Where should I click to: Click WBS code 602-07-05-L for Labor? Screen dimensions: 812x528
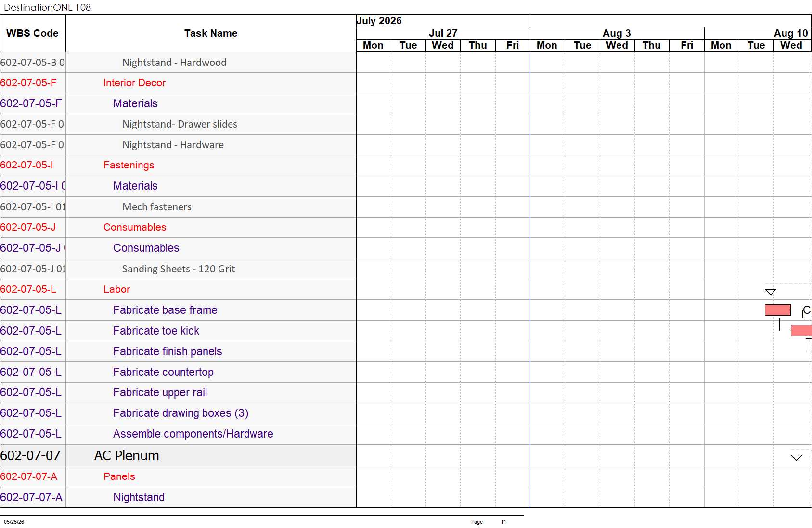click(x=28, y=289)
